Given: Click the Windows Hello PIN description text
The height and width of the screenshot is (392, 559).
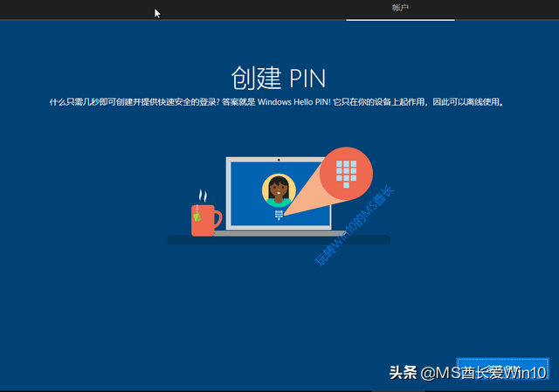Looking at the screenshot, I should click(x=279, y=102).
